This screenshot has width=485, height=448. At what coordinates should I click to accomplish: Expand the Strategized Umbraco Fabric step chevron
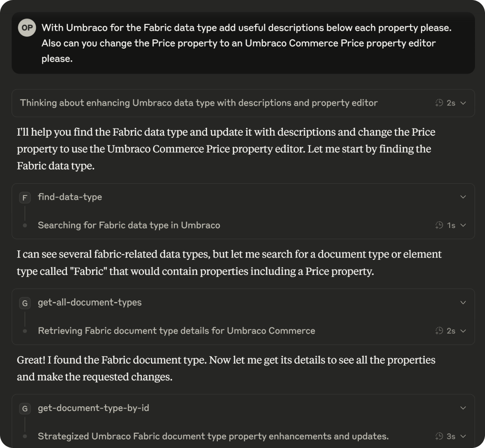[463, 436]
